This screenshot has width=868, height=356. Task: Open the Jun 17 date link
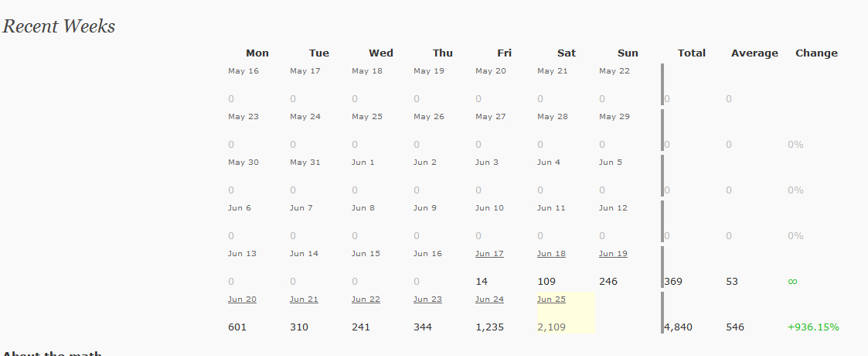point(489,253)
